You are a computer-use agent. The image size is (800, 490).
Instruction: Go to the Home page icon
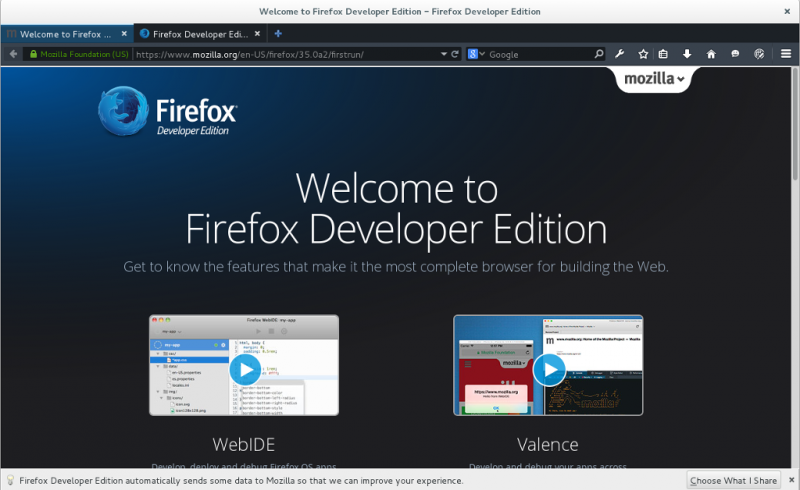711,54
